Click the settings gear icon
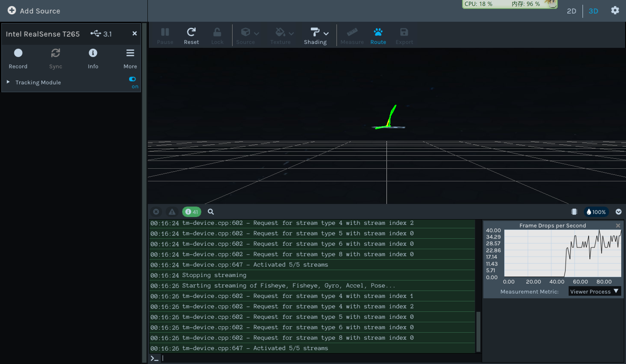 (x=615, y=10)
